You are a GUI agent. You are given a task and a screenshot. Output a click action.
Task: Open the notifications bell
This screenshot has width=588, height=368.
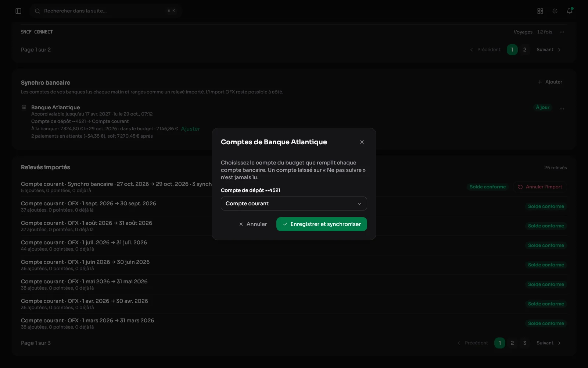pos(570,11)
